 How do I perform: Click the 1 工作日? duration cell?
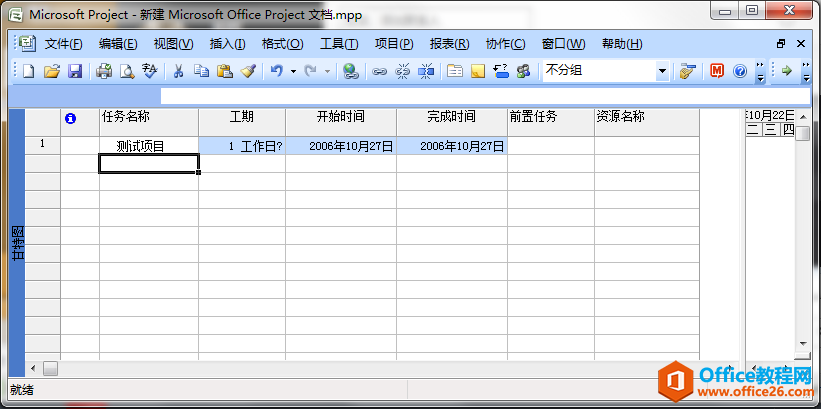coord(242,146)
